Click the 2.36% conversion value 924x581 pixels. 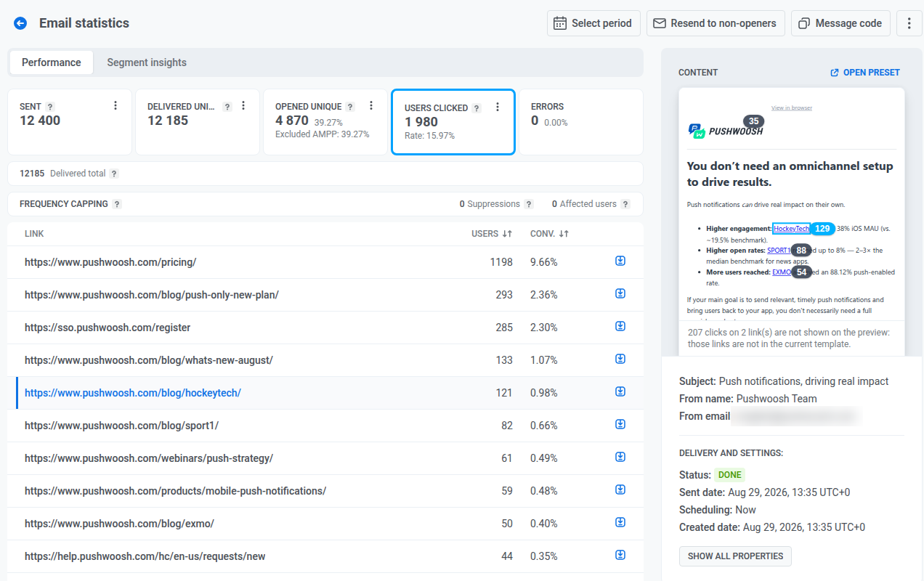[x=544, y=295]
